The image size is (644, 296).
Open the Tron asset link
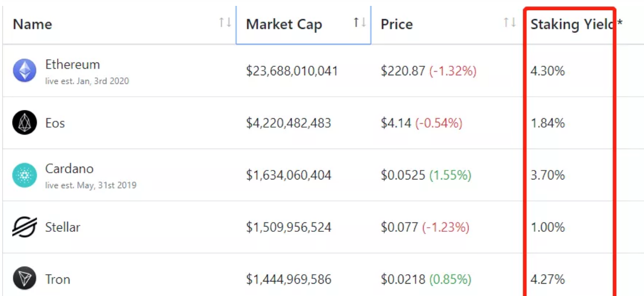click(x=57, y=279)
